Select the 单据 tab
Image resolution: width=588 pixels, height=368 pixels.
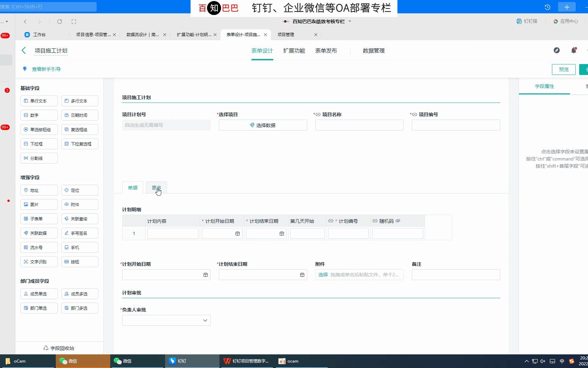point(133,188)
